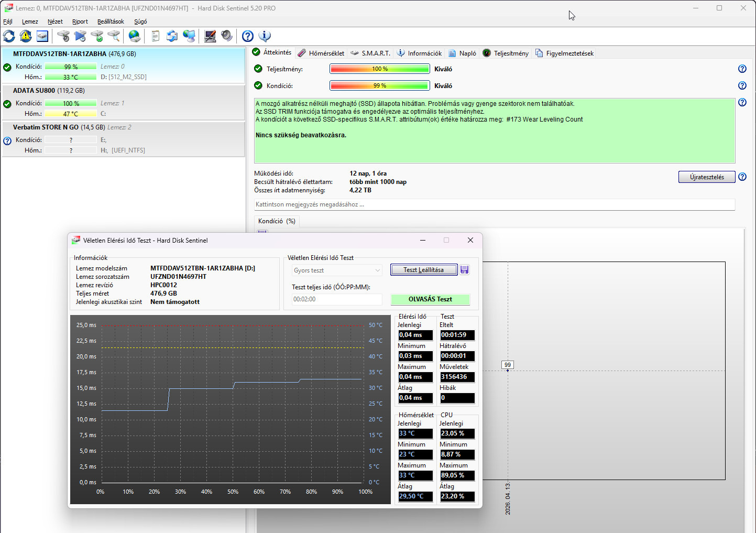756x533 pixels.
Task: Select the MTFDDAV512TBN-1AR1ZABHA disk entry
Action: coord(123,66)
